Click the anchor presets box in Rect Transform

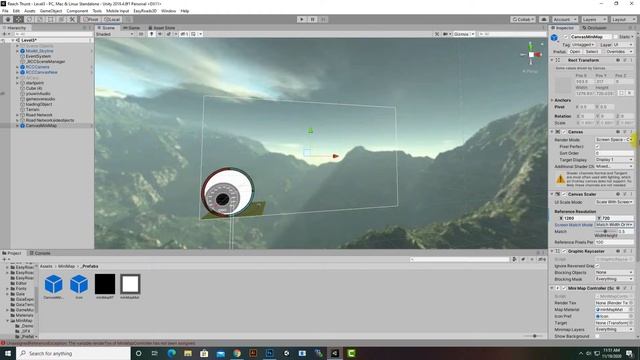coord(564,85)
